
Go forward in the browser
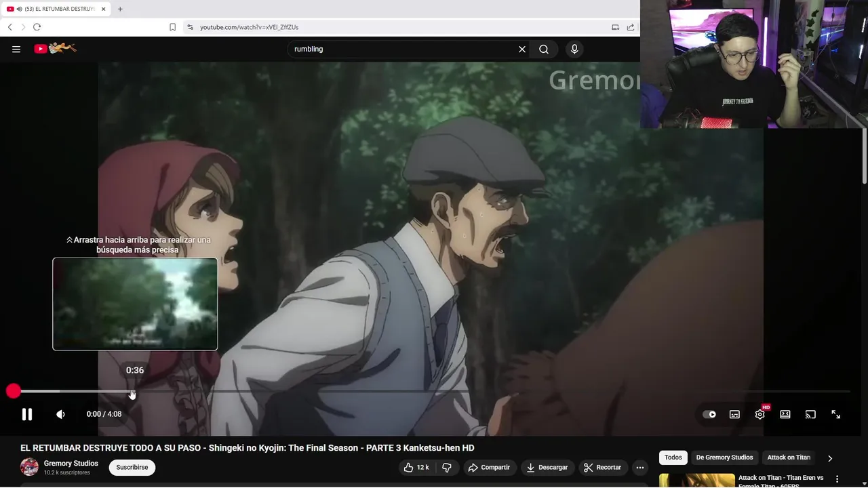(22, 27)
